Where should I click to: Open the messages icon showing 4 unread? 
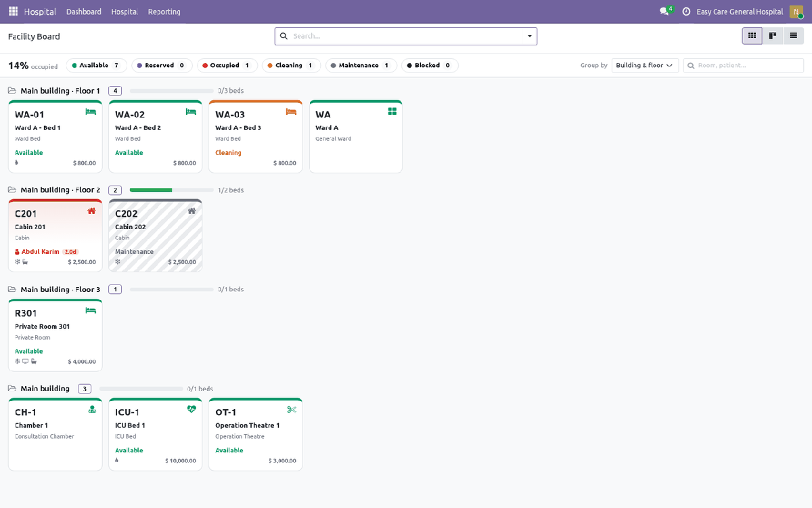pos(665,12)
